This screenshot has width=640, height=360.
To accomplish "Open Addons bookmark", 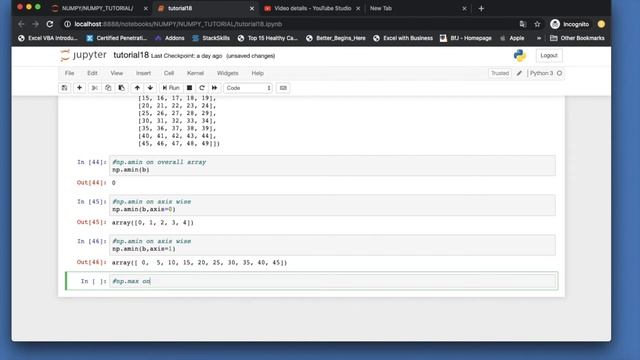I will 170,38.
